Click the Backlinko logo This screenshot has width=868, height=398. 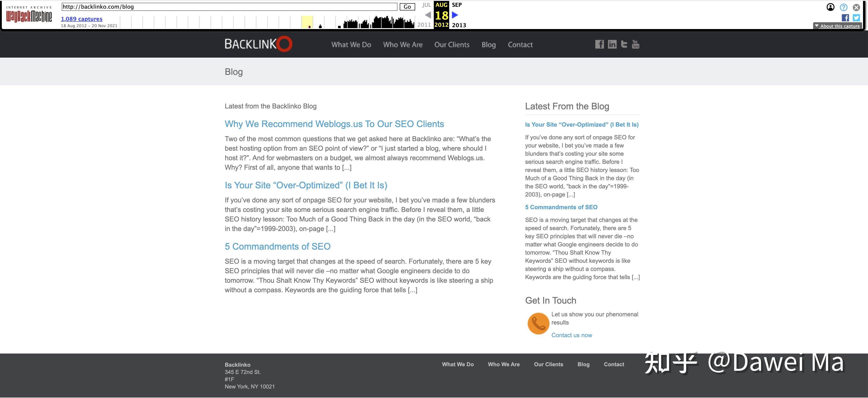pyautogui.click(x=258, y=44)
